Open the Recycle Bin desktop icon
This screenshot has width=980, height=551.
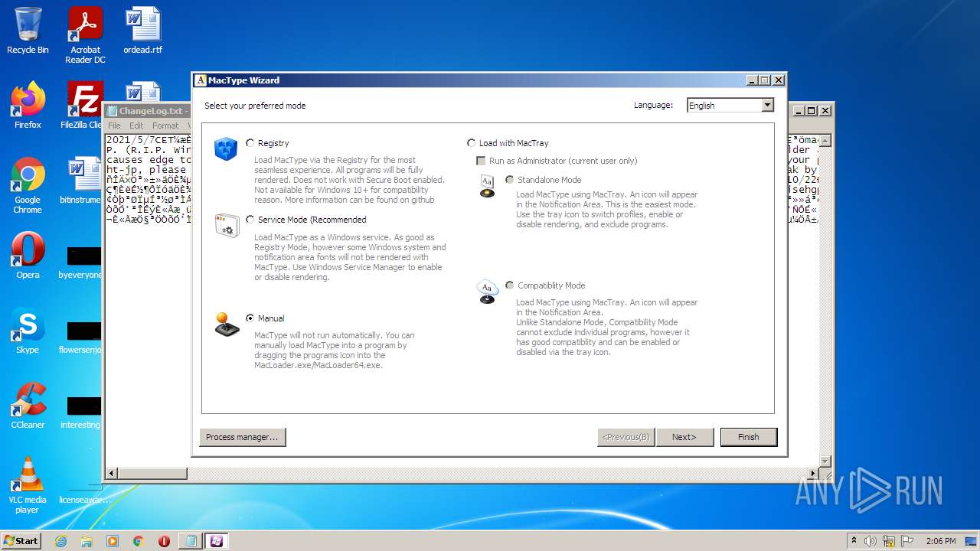28,31
